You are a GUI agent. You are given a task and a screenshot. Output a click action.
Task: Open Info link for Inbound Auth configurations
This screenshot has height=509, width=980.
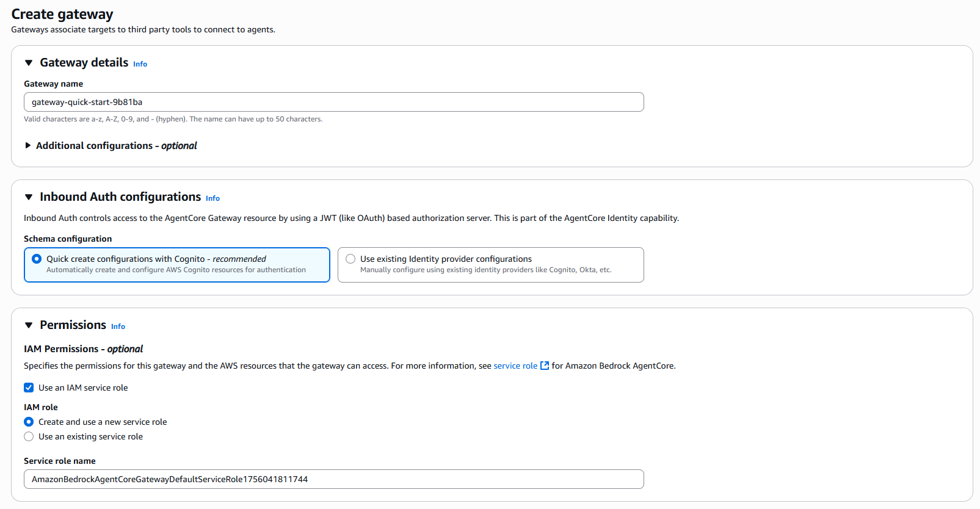(212, 198)
